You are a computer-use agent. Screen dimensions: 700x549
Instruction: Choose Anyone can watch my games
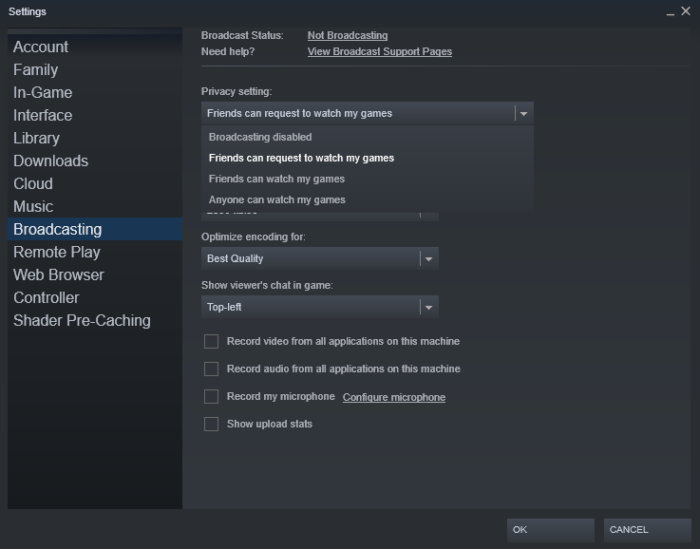[x=367, y=200]
